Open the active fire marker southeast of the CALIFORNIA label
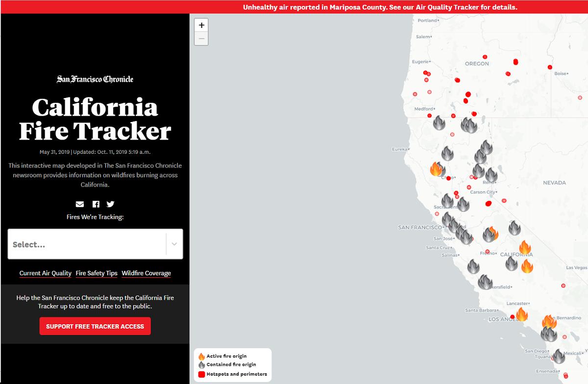Screen dimensions: 588x384 tap(527, 266)
